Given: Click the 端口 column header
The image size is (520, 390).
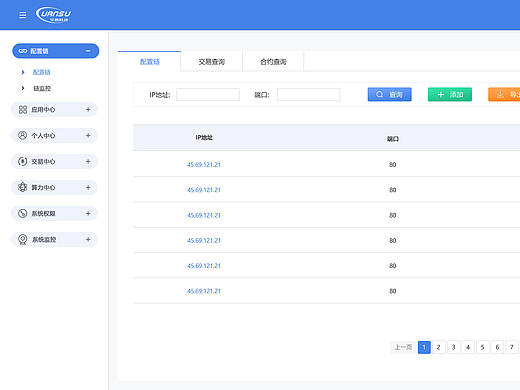Looking at the screenshot, I should click(393, 139).
